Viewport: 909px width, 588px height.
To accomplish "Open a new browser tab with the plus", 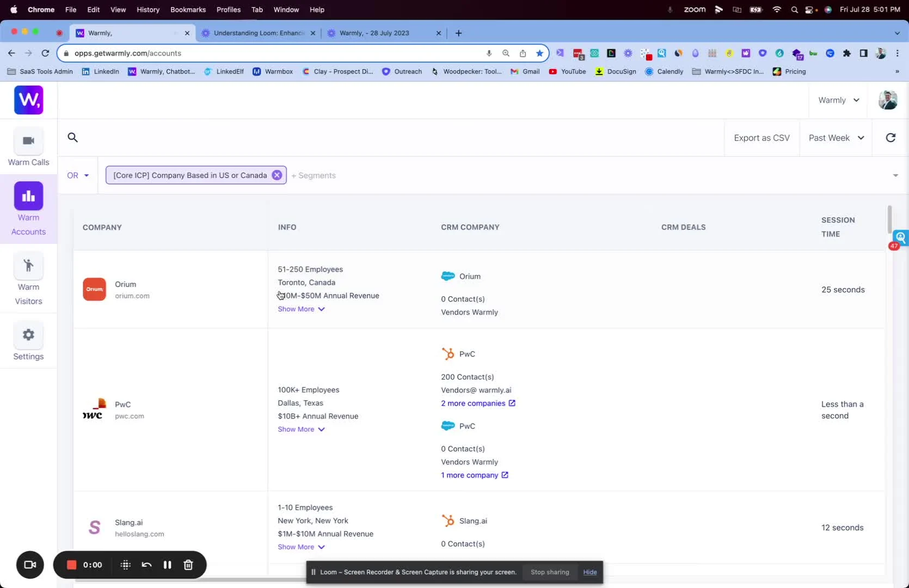I will click(x=458, y=33).
